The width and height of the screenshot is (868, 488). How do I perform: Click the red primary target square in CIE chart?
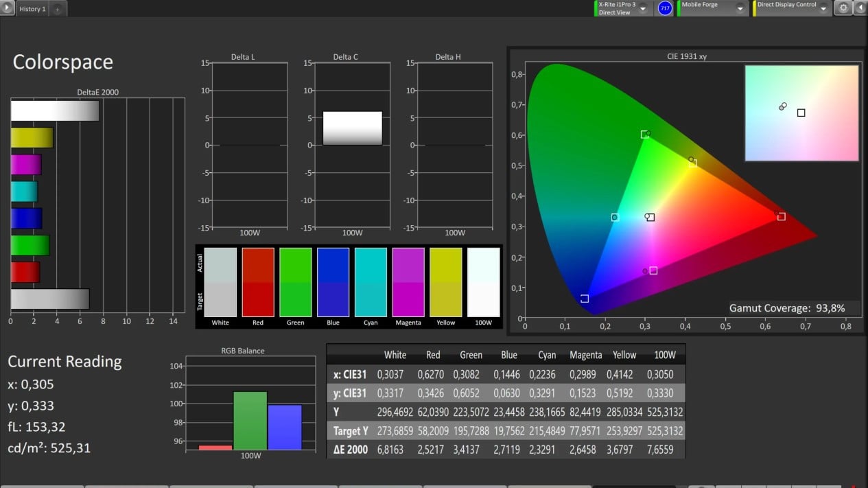781,217
